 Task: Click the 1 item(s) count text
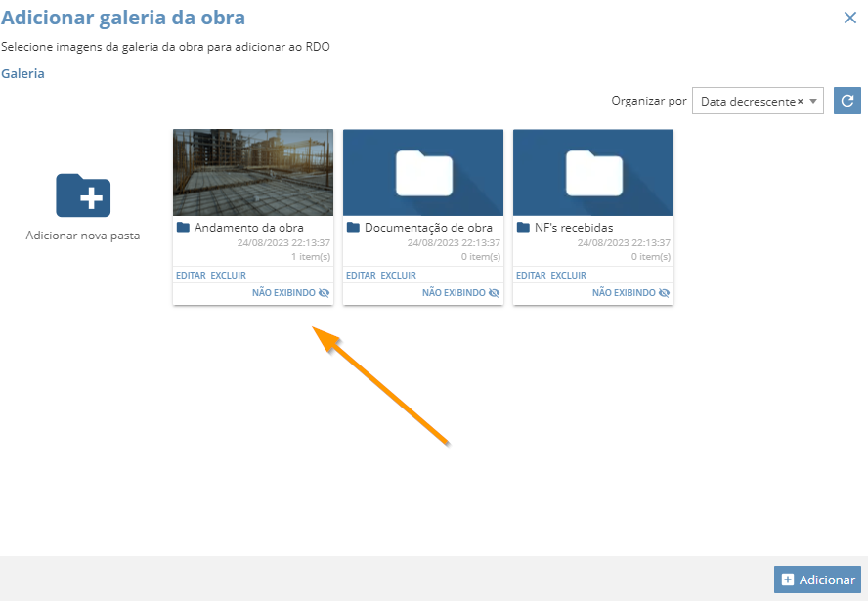(311, 257)
